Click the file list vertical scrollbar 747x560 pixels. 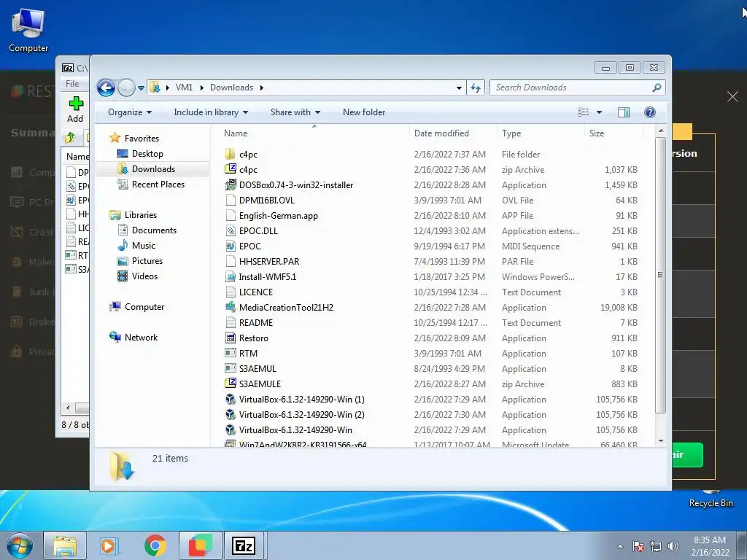[x=660, y=275]
